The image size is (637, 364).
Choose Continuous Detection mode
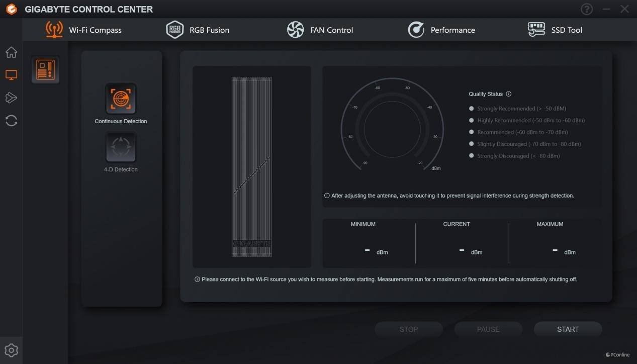pos(121,99)
